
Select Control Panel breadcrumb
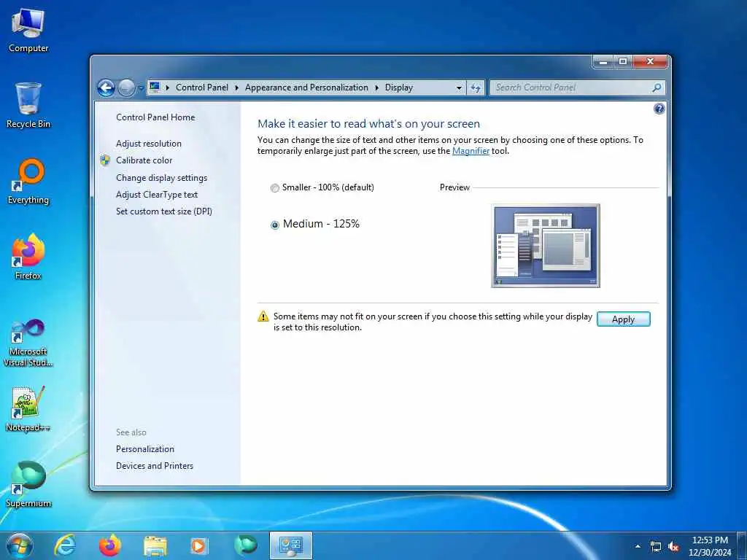point(202,87)
